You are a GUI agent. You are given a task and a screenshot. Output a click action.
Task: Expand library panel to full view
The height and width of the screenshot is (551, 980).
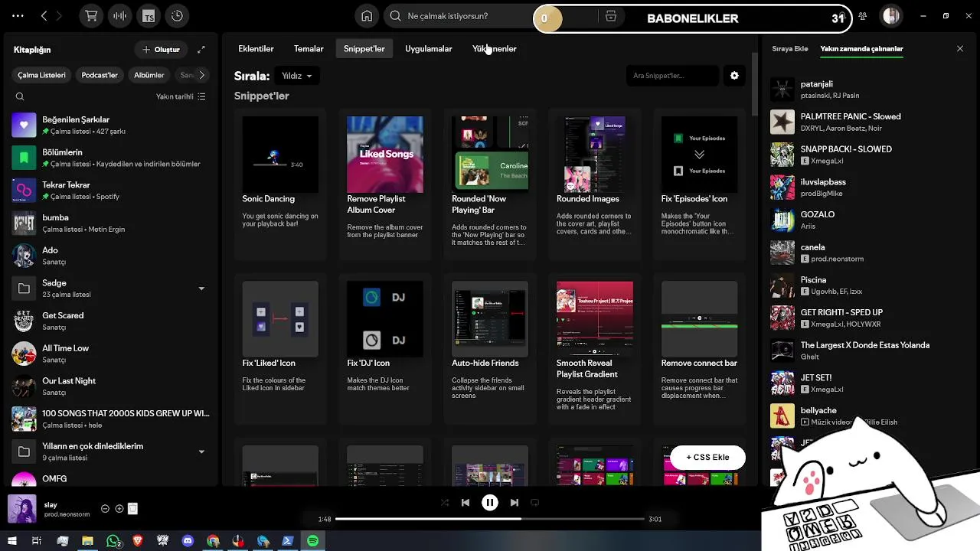click(x=201, y=50)
